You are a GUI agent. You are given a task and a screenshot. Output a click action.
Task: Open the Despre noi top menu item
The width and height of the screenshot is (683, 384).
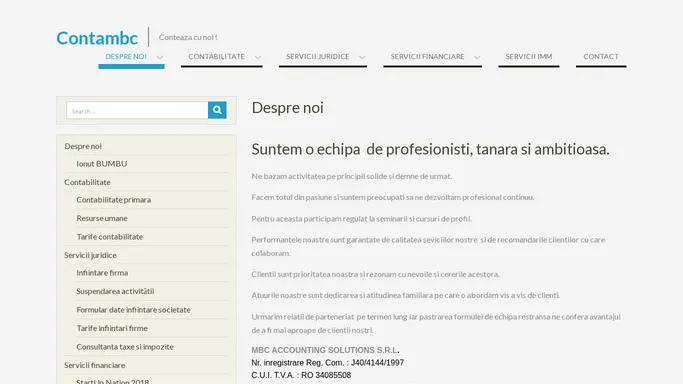126,57
